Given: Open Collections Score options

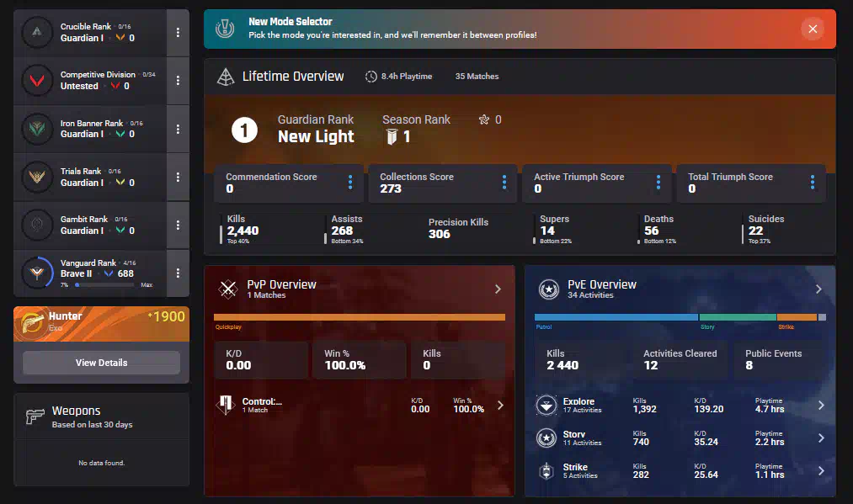Looking at the screenshot, I should [504, 182].
